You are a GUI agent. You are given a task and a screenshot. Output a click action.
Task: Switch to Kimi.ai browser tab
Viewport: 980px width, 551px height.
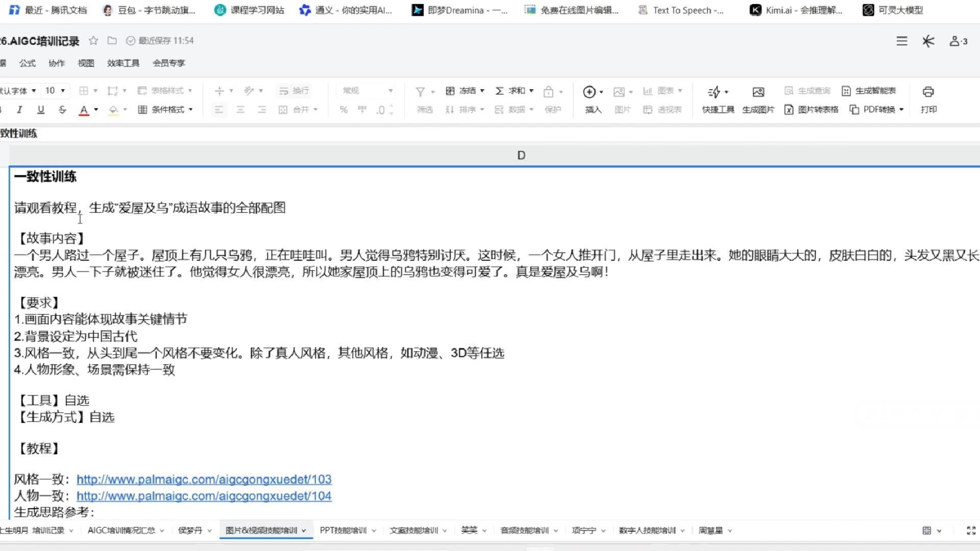pyautogui.click(x=796, y=10)
